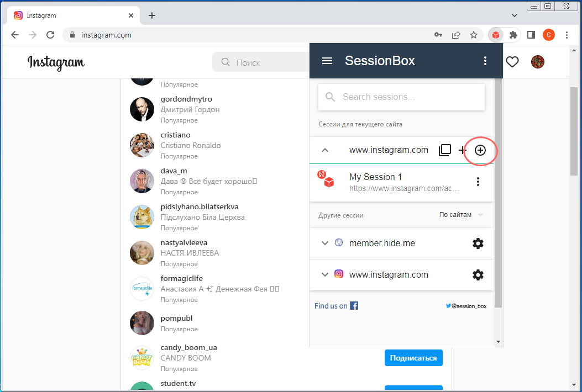Open candy_boom_ua profile
Image resolution: width=582 pixels, height=392 pixels.
pyautogui.click(x=188, y=347)
